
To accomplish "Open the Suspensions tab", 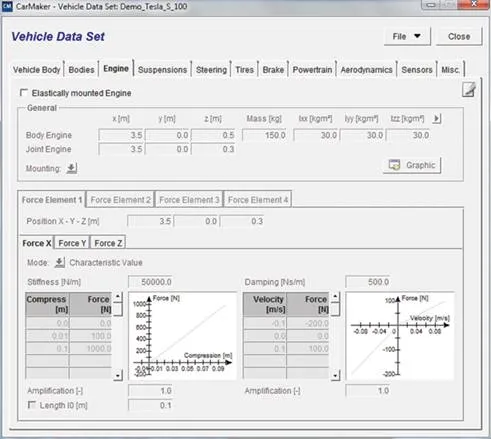I will click(x=163, y=70).
